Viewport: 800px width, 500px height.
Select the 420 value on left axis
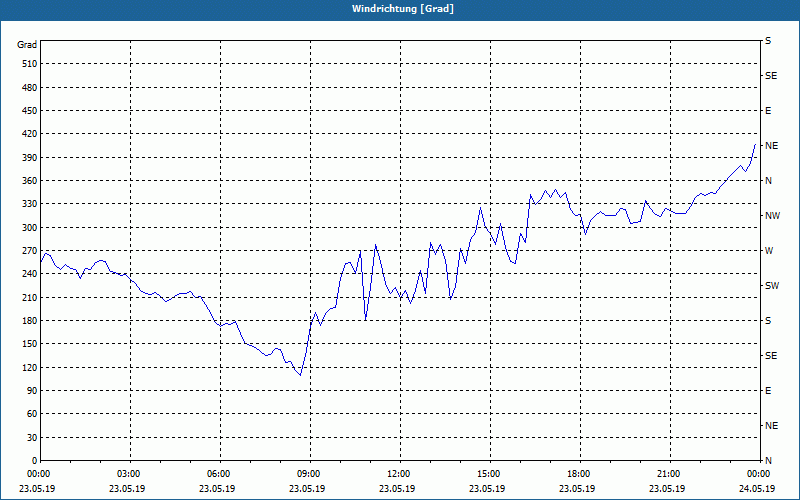pyautogui.click(x=30, y=134)
